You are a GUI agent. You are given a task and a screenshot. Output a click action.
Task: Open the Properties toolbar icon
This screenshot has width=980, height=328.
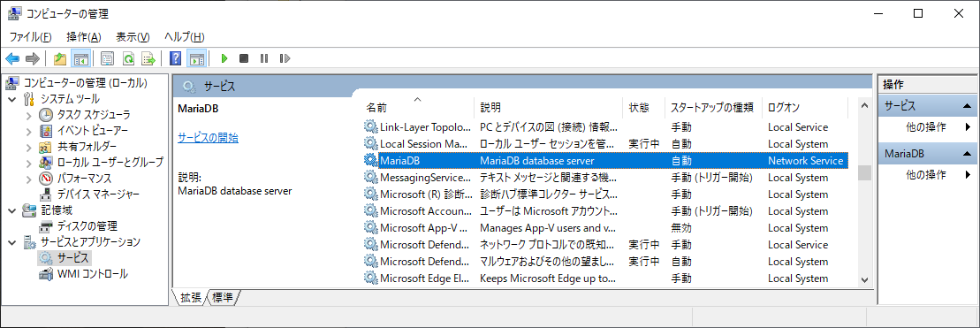[108, 58]
